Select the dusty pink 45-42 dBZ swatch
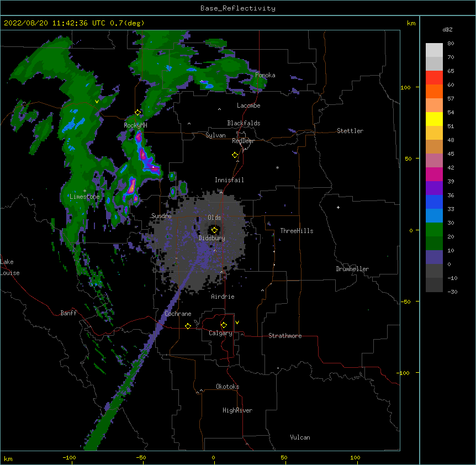This screenshot has width=476, height=465. point(434,161)
